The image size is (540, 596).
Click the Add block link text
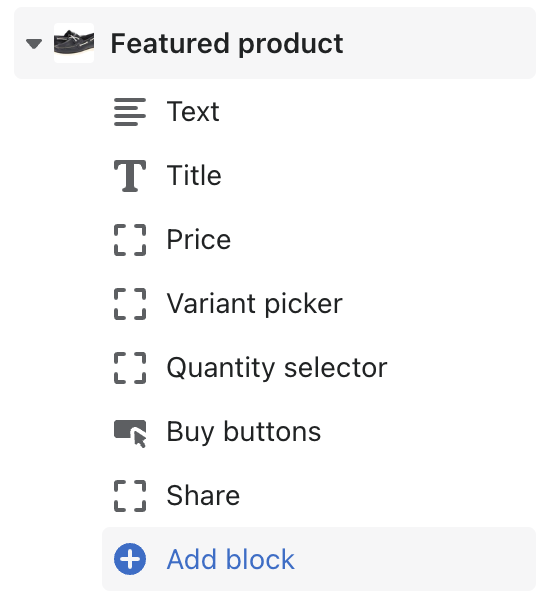click(x=231, y=560)
